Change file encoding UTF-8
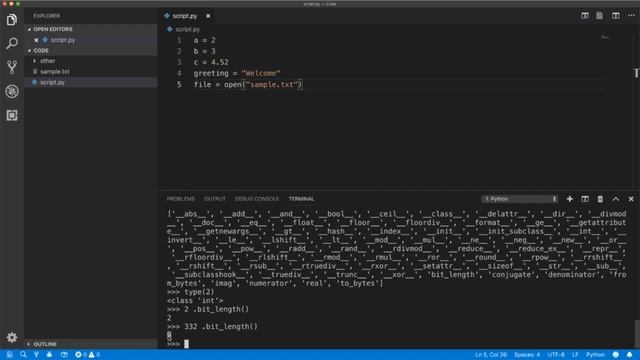 point(556,355)
